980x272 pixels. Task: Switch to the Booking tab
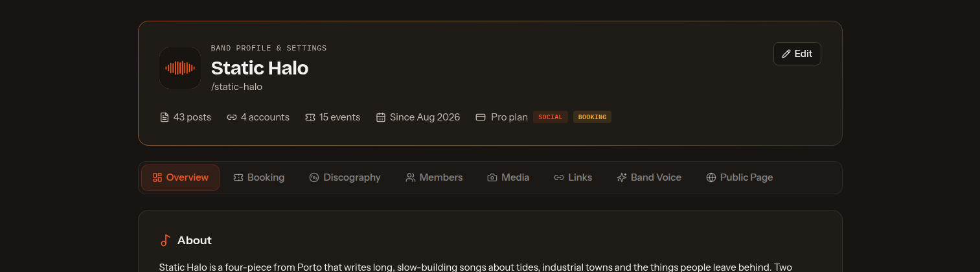click(x=259, y=177)
